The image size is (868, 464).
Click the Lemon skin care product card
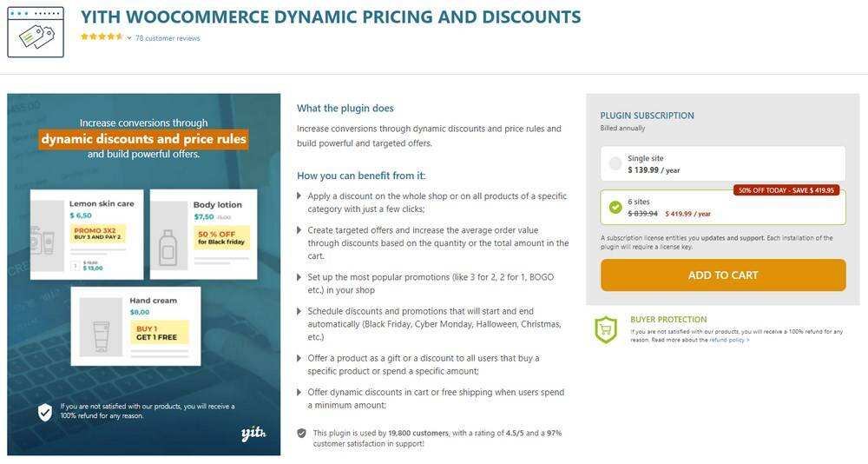(x=85, y=234)
